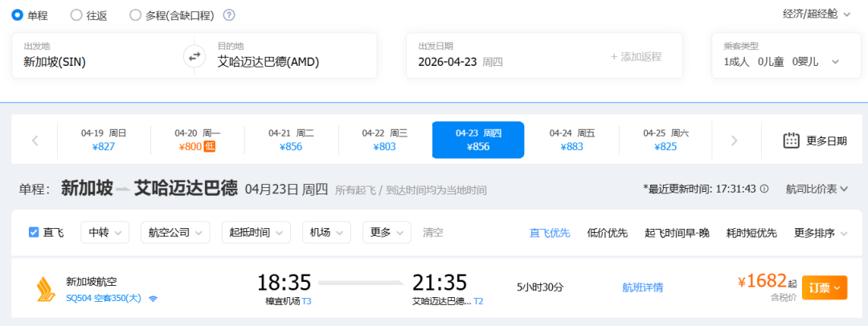
Task: Click the next dates right arrow
Action: [734, 141]
